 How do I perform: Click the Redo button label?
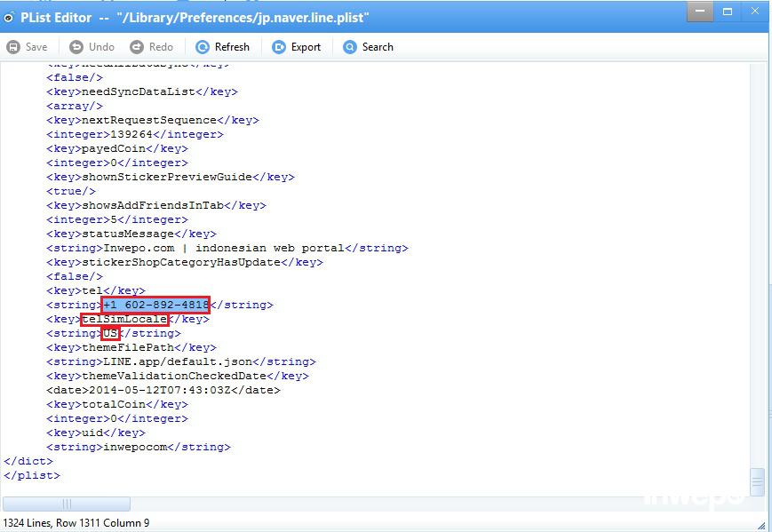(x=161, y=47)
